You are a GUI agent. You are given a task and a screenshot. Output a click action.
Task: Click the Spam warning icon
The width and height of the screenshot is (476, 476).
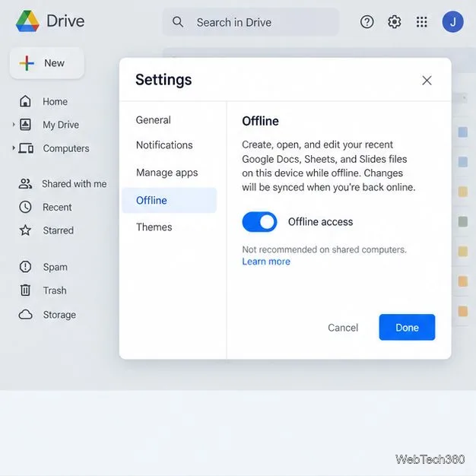pyautogui.click(x=25, y=267)
